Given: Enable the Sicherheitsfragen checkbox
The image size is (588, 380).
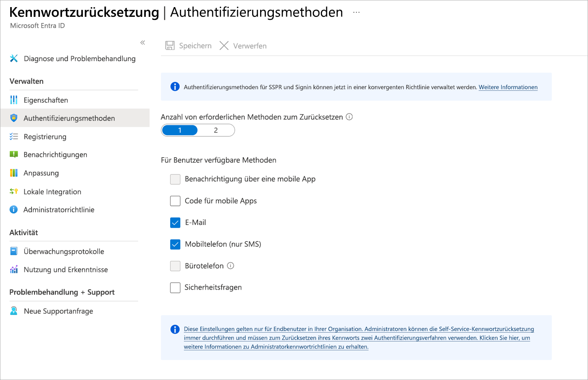Looking at the screenshot, I should coord(175,287).
